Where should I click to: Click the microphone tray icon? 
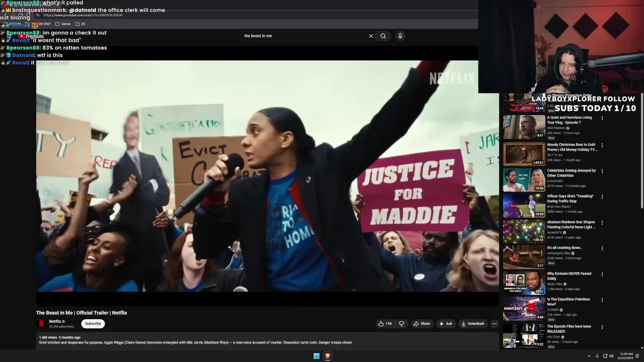click(x=597, y=356)
